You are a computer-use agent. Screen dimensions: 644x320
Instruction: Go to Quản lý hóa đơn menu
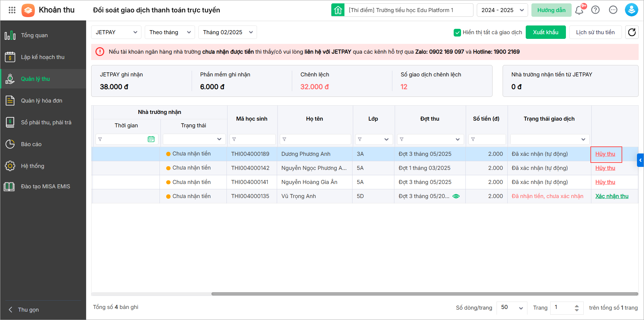click(x=42, y=101)
